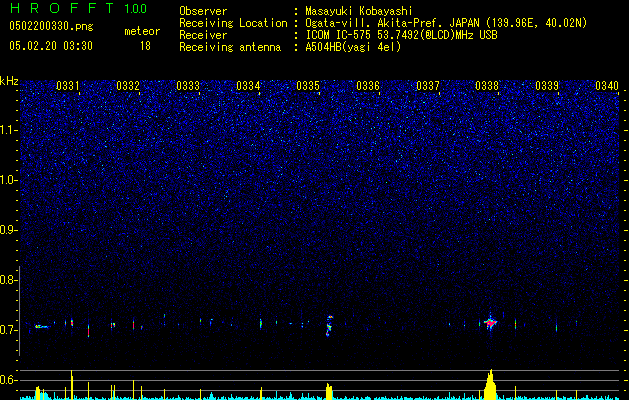Click time marker 0340
The image size is (629, 400).
607,85
